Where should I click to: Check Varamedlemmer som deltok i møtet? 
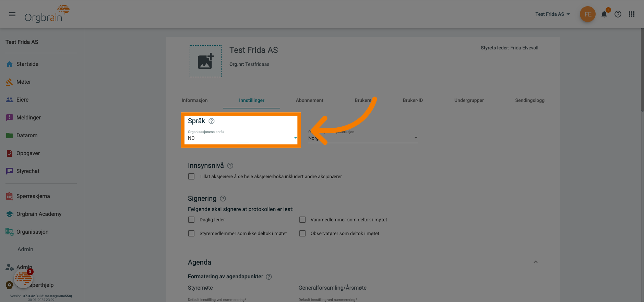pos(302,220)
